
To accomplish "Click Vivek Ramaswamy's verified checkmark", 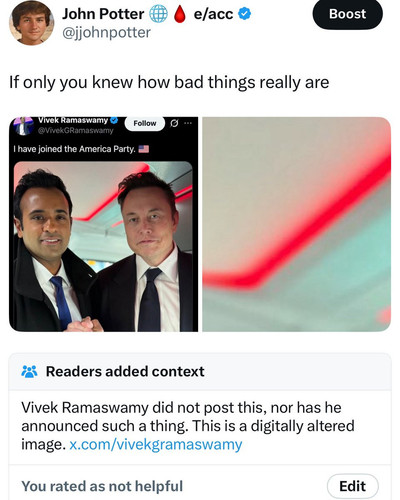I will coord(114,120).
